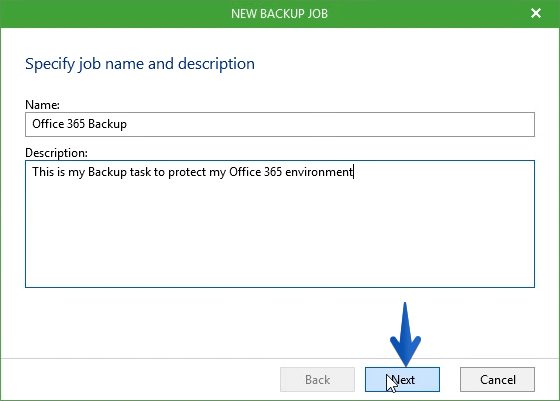Click the 'Description:' label

point(56,153)
